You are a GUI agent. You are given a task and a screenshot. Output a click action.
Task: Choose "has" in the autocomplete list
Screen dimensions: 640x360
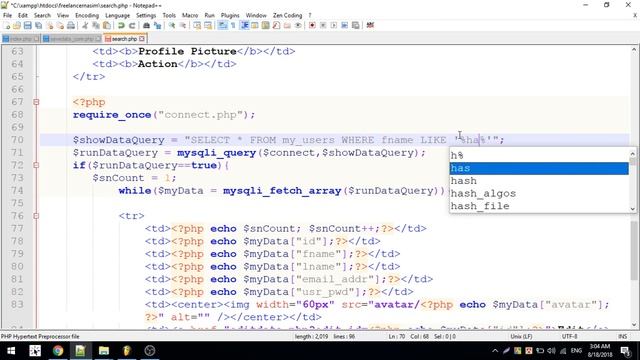[x=539, y=168]
